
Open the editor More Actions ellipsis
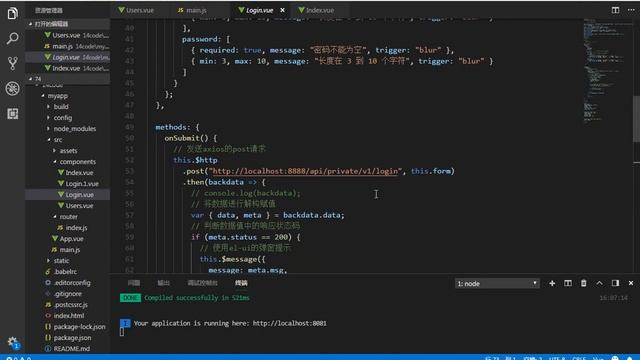pos(631,10)
